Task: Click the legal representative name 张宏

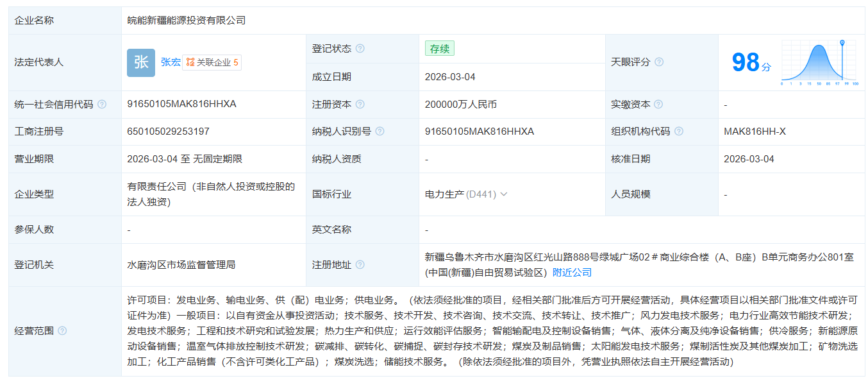Action: [172, 62]
